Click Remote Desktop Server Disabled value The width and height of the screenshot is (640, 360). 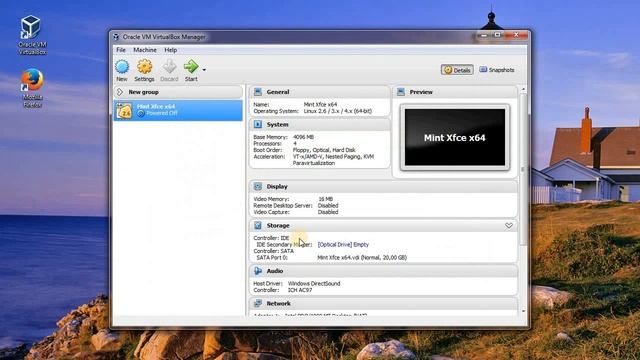(328, 206)
